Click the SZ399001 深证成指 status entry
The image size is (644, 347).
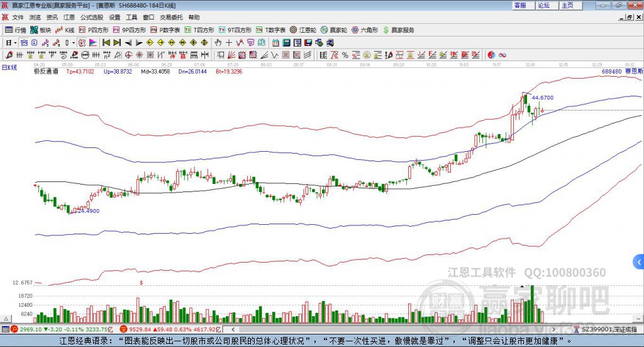point(606,329)
